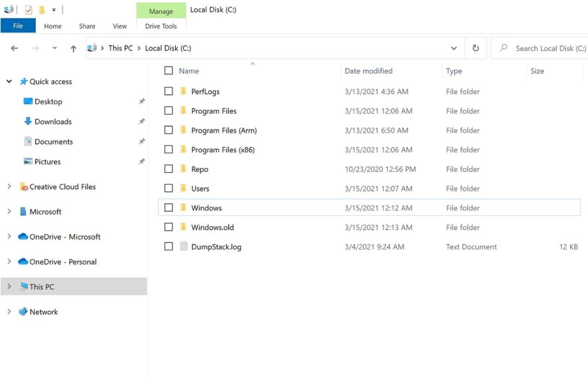Click the Manage label above Drive Tools
Screen dimensions: 588x377
click(161, 11)
